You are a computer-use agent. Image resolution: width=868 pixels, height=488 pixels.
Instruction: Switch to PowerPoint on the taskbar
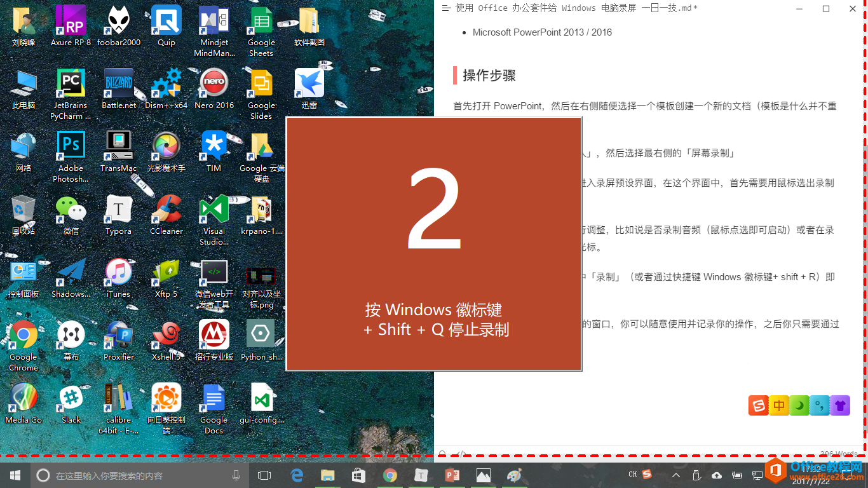coord(452,475)
